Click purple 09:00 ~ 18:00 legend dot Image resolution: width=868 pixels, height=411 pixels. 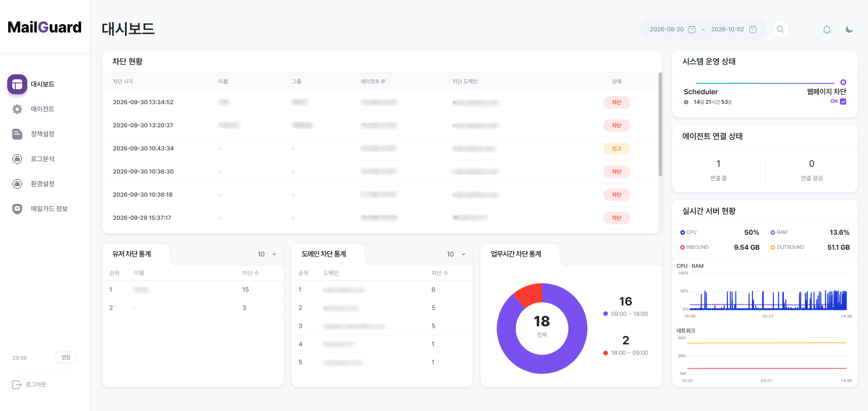[x=606, y=314]
